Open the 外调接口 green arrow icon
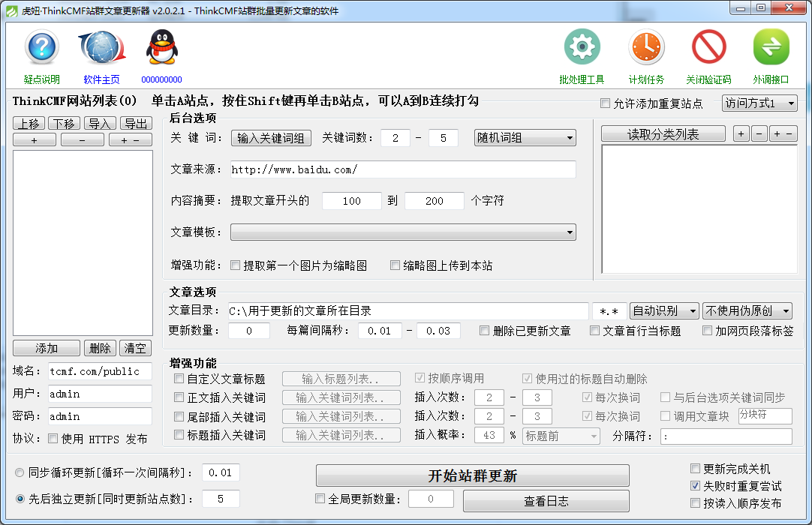 (x=771, y=47)
